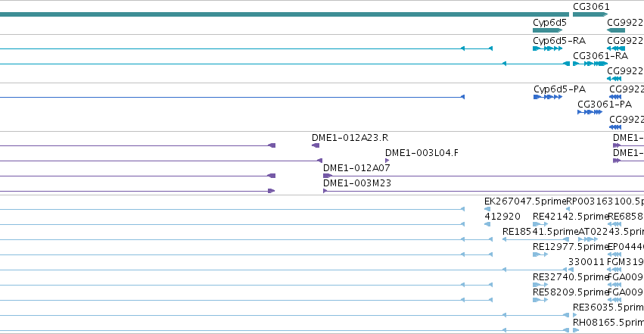This screenshot has width=644, height=334.
Task: Open the RE18541.5prime EST label
Action: [540, 232]
